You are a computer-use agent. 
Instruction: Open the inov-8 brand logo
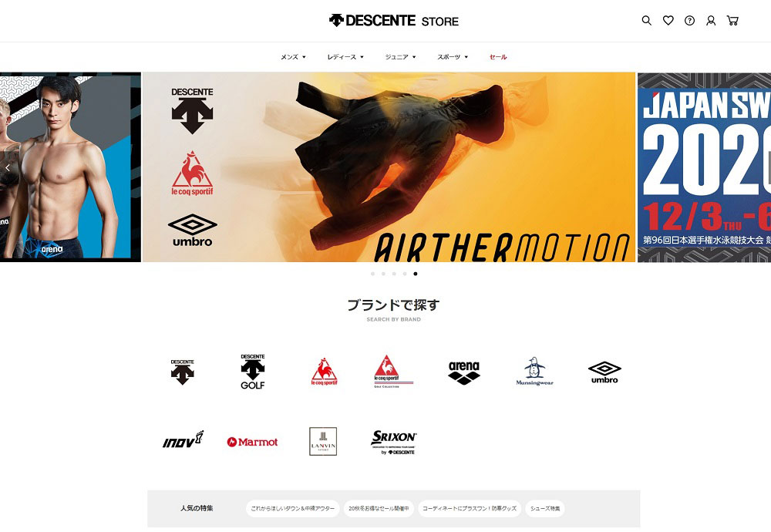[183, 439]
